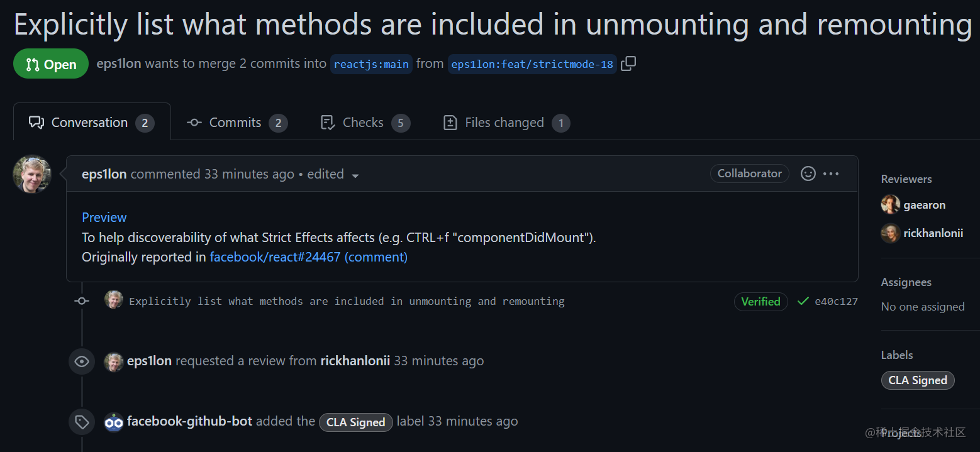Click the green checkmark beside commit e40c127
The image size is (980, 452).
coord(803,301)
